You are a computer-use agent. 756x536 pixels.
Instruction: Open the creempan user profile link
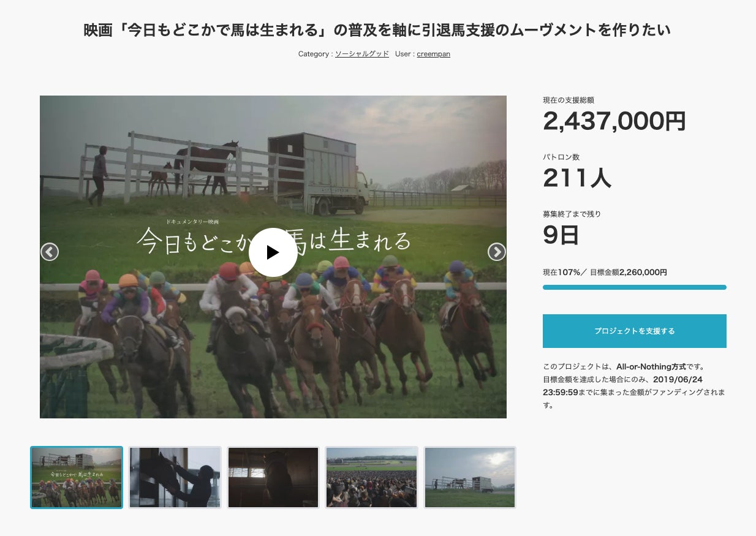tap(434, 54)
